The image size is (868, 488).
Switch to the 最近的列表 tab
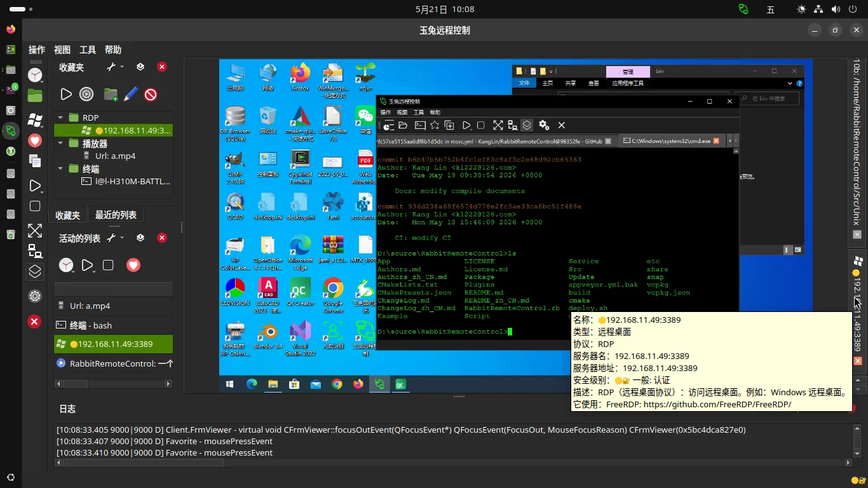[x=116, y=215]
